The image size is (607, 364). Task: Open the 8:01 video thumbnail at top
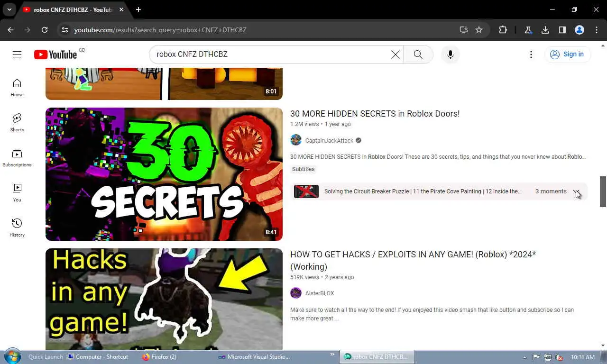164,83
